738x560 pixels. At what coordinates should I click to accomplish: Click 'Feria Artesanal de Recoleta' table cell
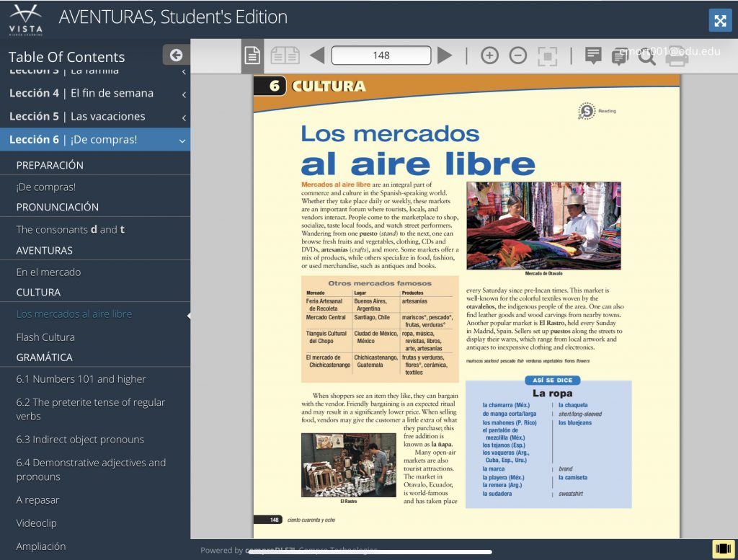pos(324,304)
